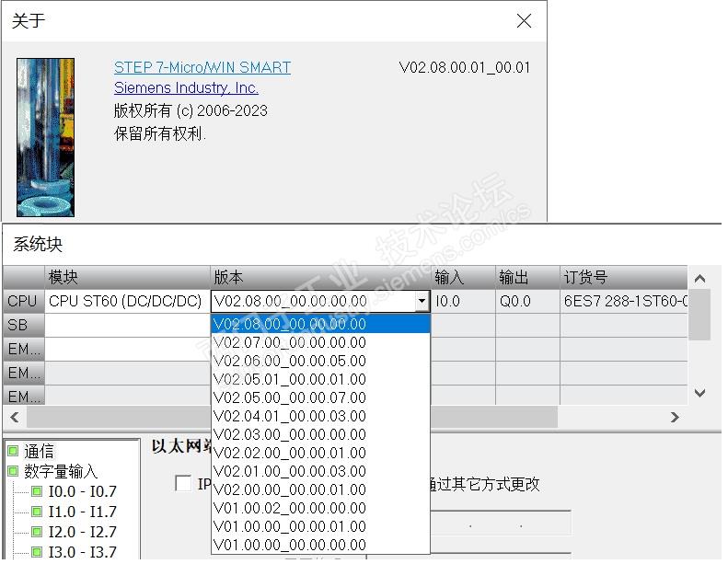
Task: Click the green icon beside I1.0 - I1.7
Action: coord(37,512)
